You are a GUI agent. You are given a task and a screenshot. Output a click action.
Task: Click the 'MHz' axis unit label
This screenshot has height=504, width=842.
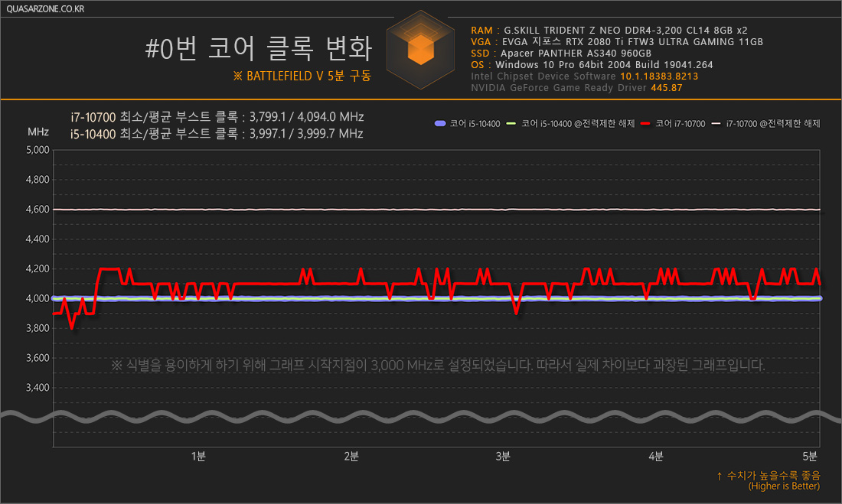[38, 132]
